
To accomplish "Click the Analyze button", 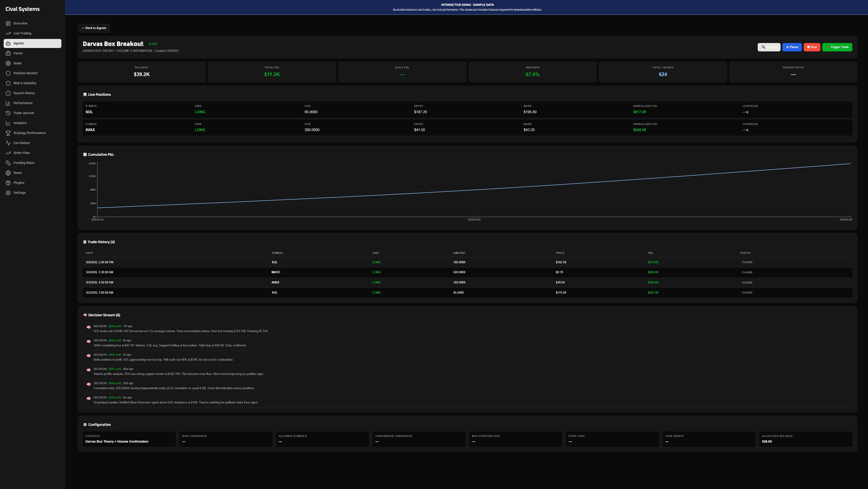I will [x=769, y=47].
